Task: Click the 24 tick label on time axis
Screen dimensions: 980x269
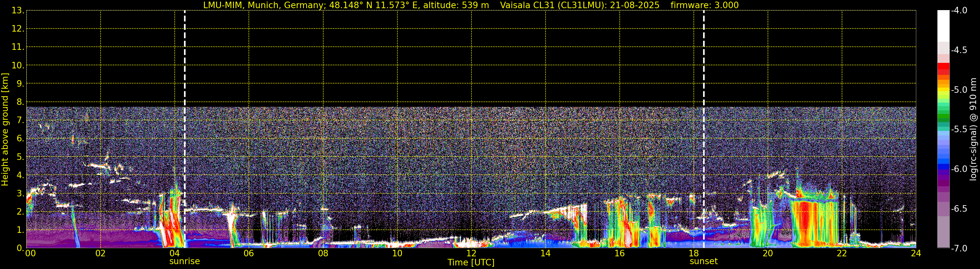Action: (x=916, y=254)
